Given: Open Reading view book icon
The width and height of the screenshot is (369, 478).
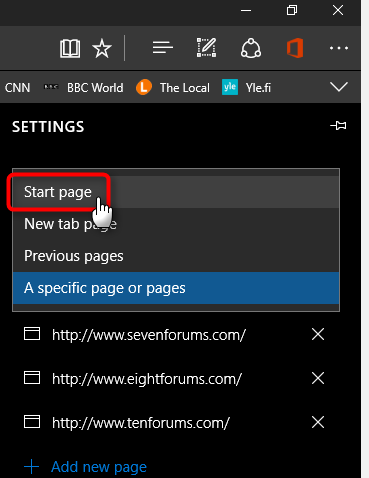Looking at the screenshot, I should 70,48.
